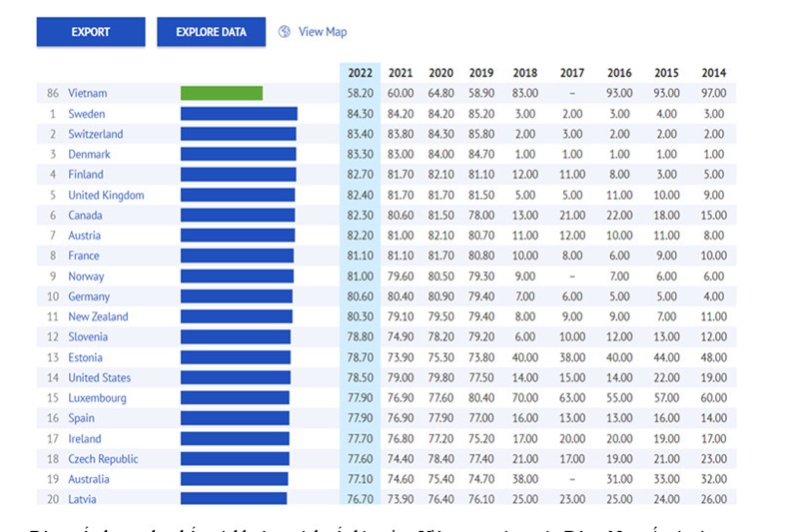The height and width of the screenshot is (532, 799).
Task: Open the United Kingdom country link
Action: 107,195
